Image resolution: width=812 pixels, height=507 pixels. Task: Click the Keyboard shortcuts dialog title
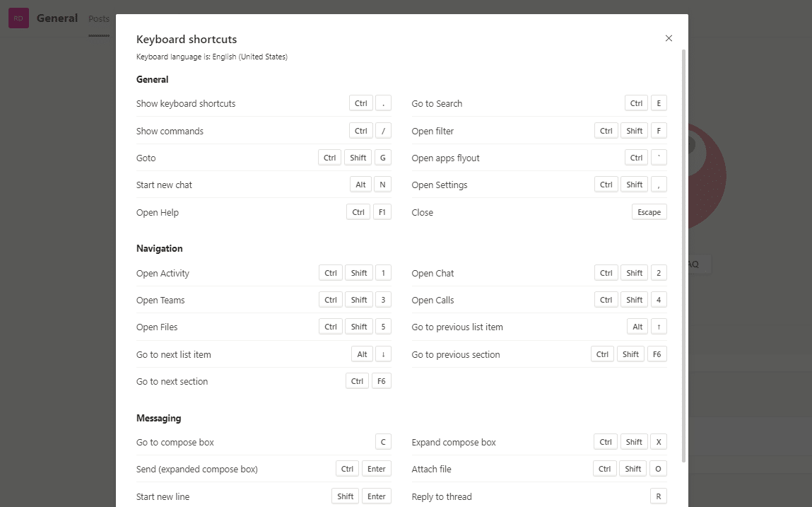[187, 39]
